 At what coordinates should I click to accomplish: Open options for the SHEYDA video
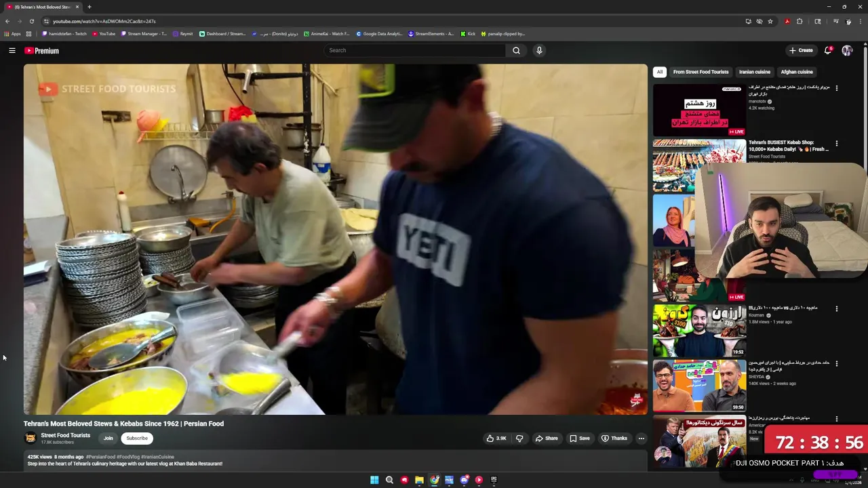click(x=836, y=364)
